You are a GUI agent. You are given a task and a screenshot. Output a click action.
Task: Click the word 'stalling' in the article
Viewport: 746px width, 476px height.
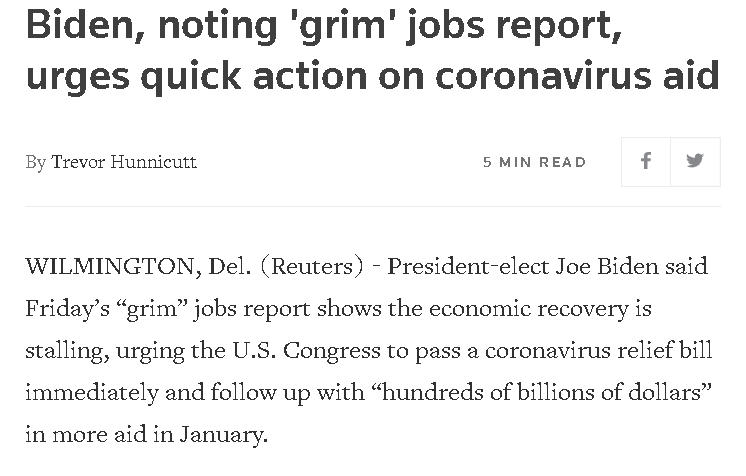point(61,351)
